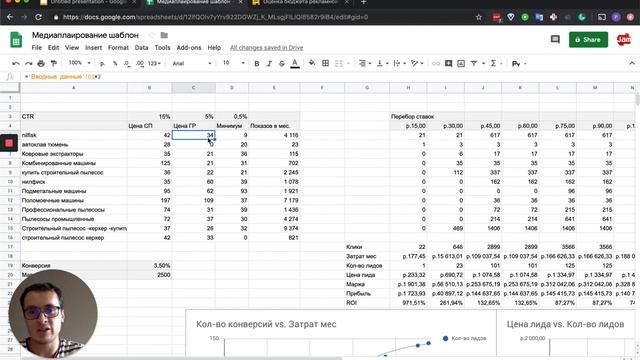Collapse the header with the chevron arrow
The height and width of the screenshot is (360, 640).
click(x=632, y=63)
